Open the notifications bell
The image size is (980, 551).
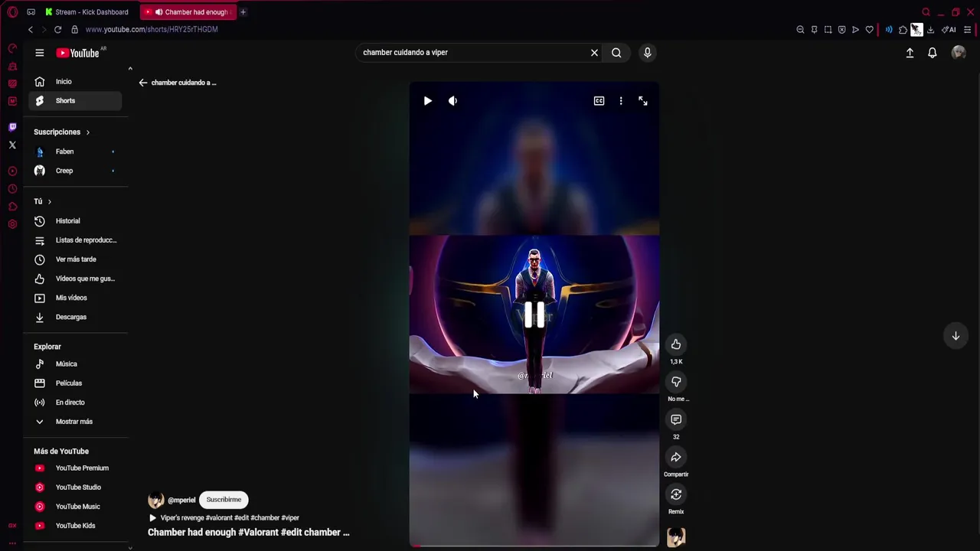coord(933,53)
